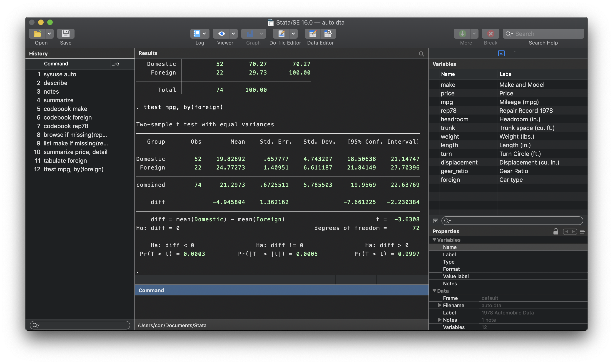Select the 'displacement' variable row
Screen dimensions: 613x364
pos(508,162)
